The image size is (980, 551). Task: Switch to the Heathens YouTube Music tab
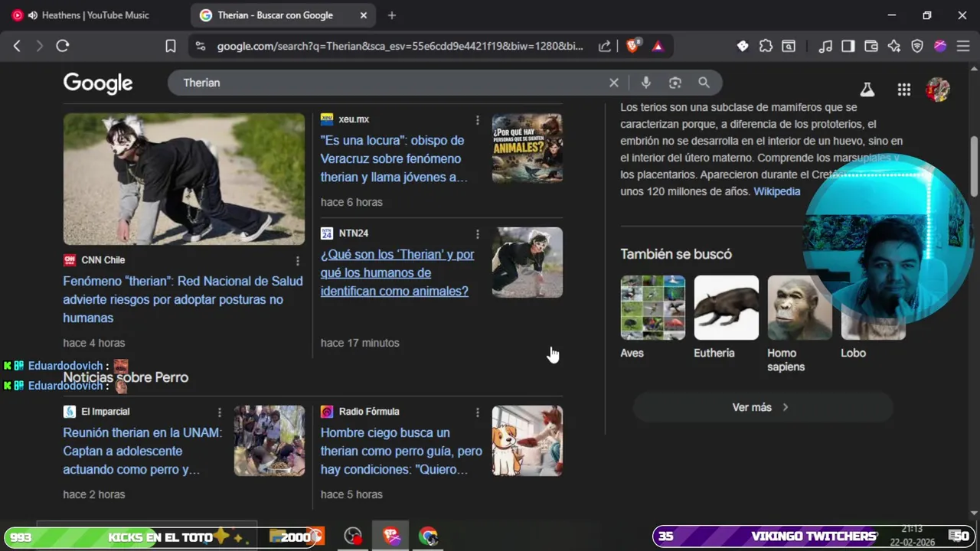coord(94,15)
